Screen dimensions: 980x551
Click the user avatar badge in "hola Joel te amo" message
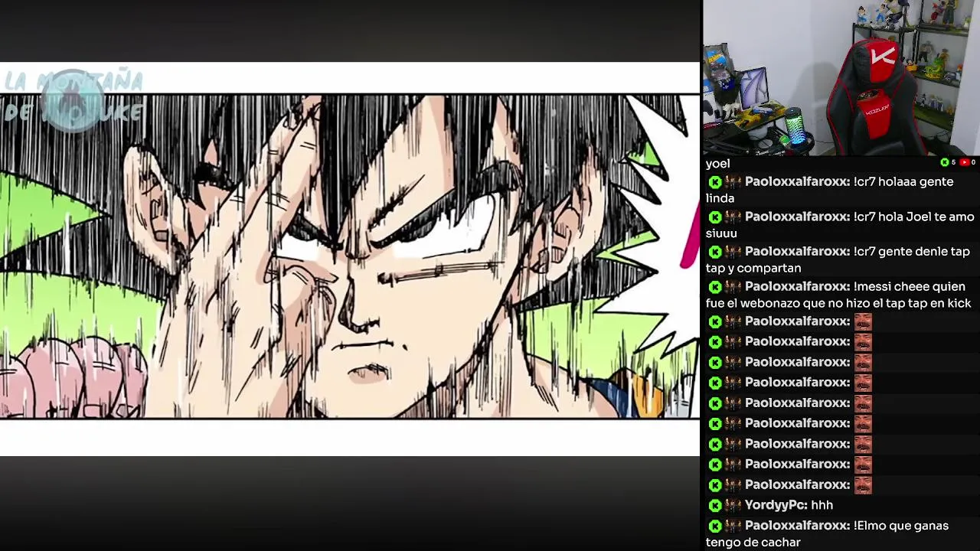[x=733, y=217]
